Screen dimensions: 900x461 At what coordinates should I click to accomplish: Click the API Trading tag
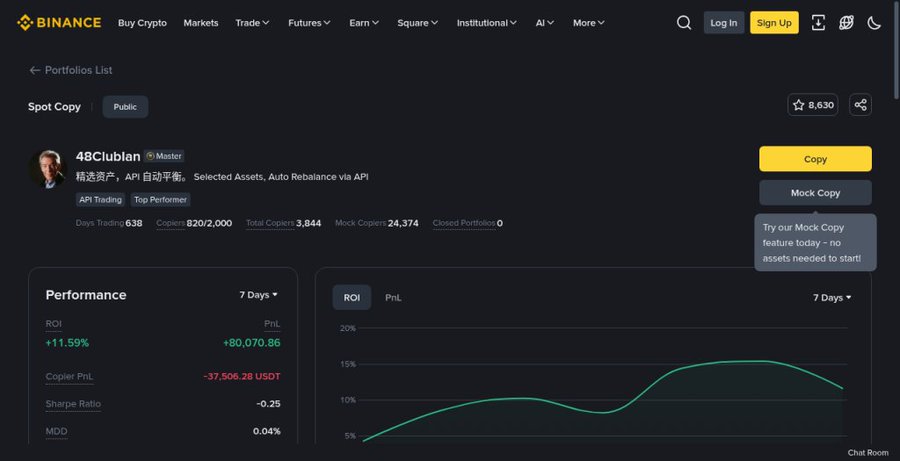(x=100, y=200)
